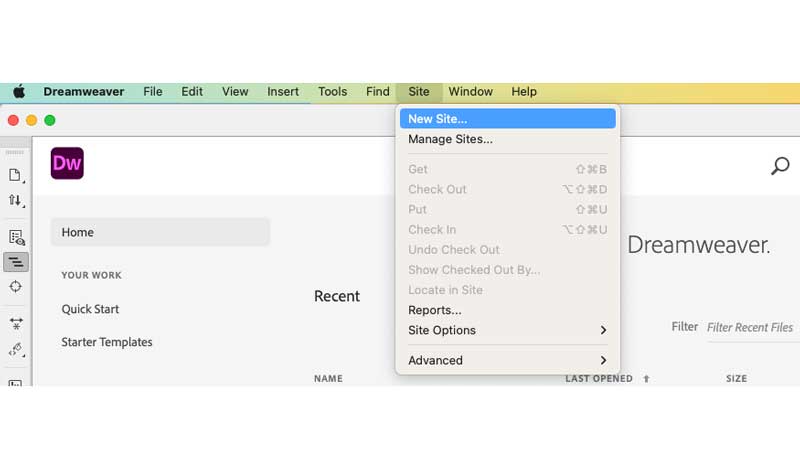Open Quick Start section

90,309
